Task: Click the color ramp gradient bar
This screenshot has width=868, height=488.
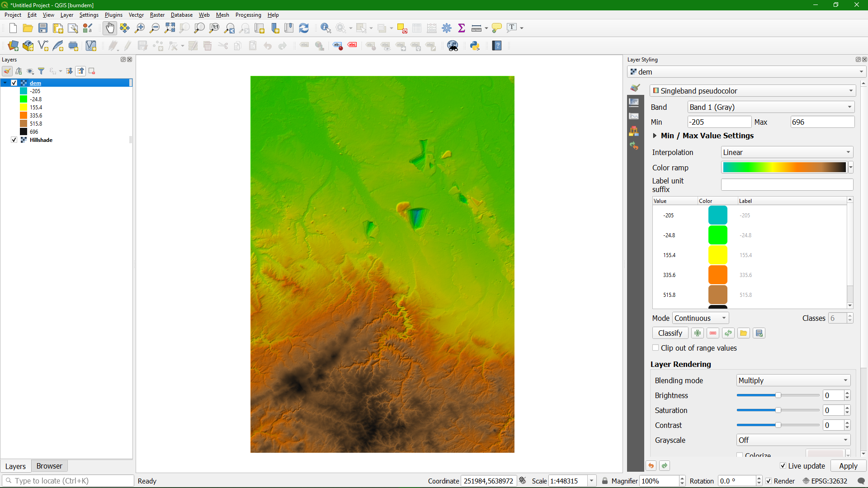Action: click(x=784, y=168)
